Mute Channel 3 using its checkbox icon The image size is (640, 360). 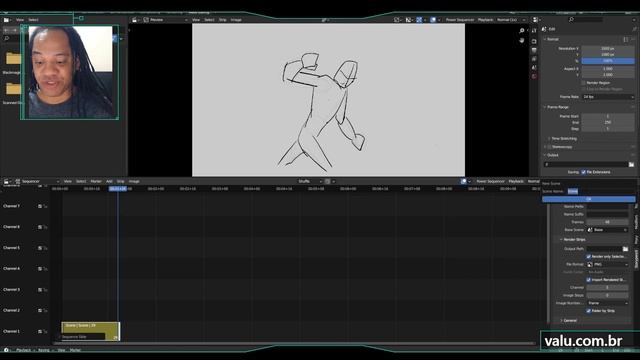40,290
